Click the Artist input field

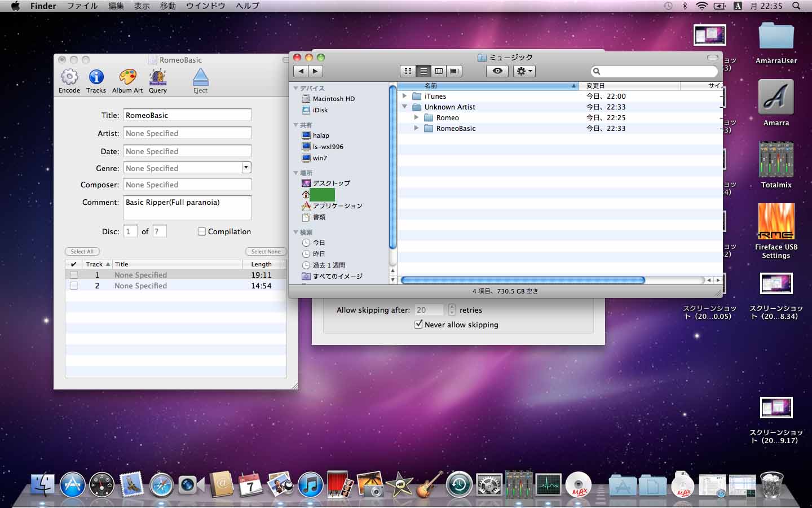pos(187,133)
